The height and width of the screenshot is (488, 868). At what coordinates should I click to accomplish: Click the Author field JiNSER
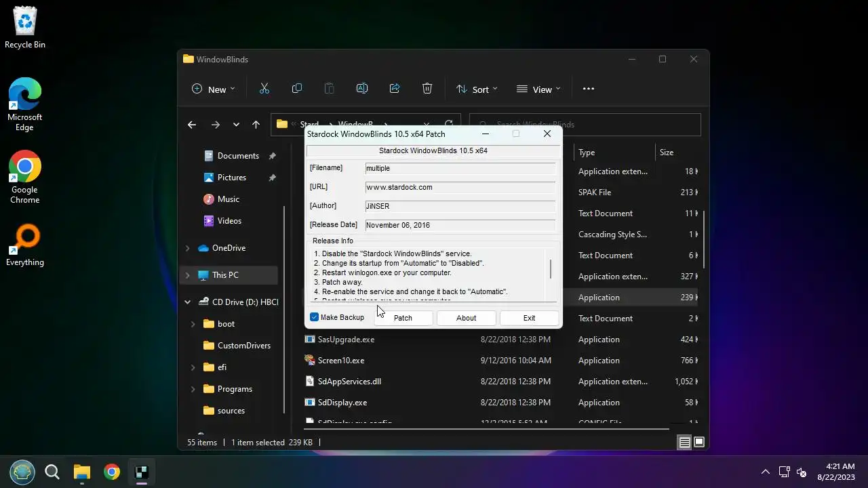pos(460,206)
